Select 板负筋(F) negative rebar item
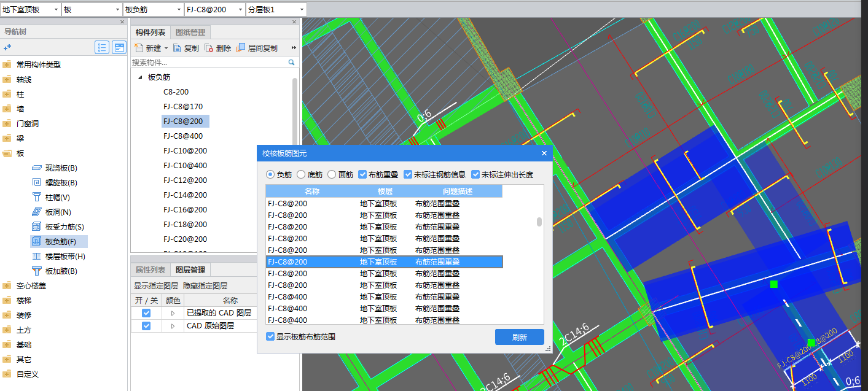The height and width of the screenshot is (391, 868). click(59, 242)
